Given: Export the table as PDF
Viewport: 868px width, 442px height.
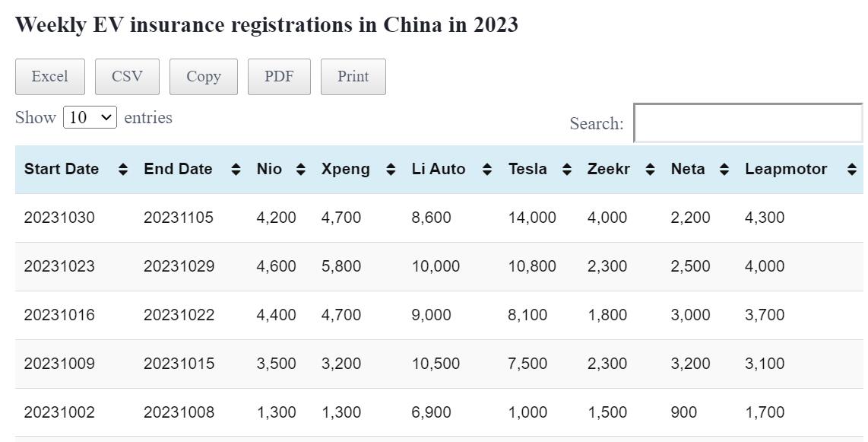Looking at the screenshot, I should coord(279,77).
